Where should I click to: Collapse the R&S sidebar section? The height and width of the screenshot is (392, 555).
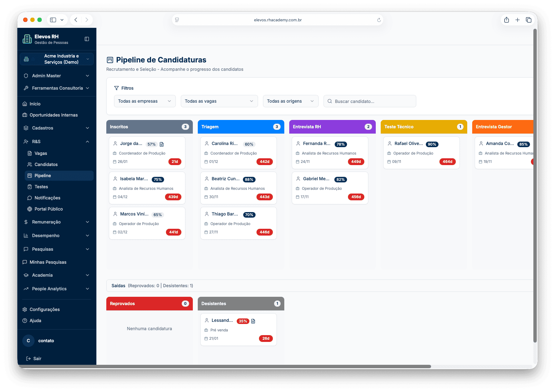(87, 142)
